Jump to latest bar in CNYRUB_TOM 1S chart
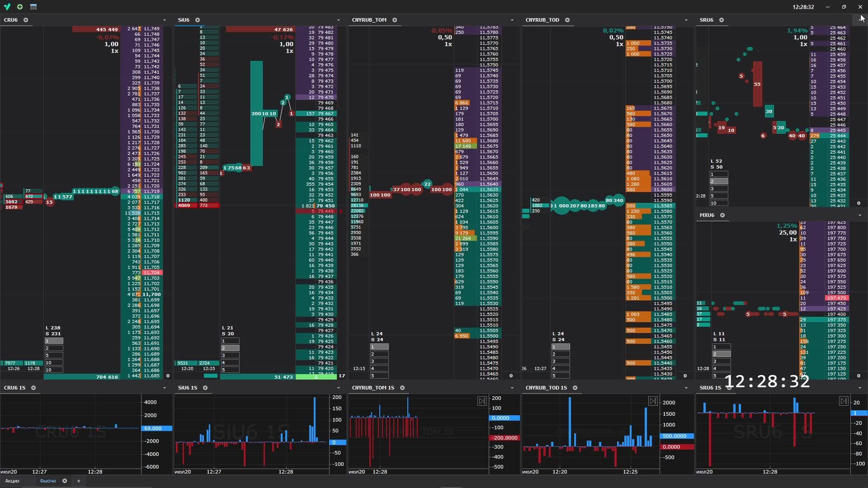The image size is (868, 488). [x=482, y=401]
